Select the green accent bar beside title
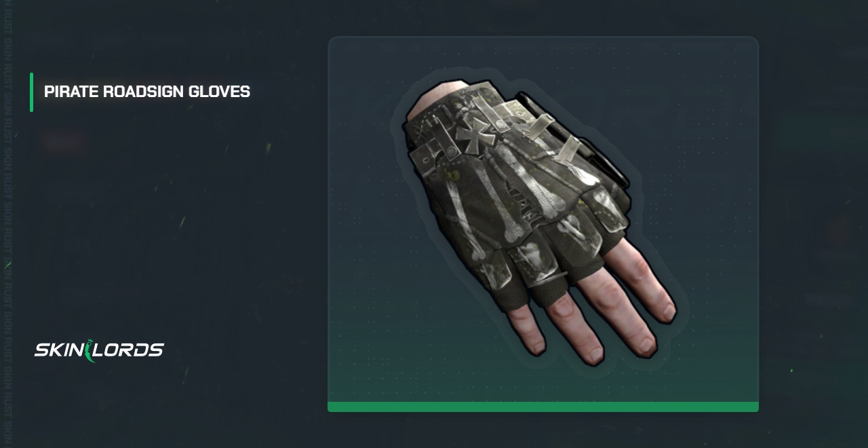 [31, 92]
